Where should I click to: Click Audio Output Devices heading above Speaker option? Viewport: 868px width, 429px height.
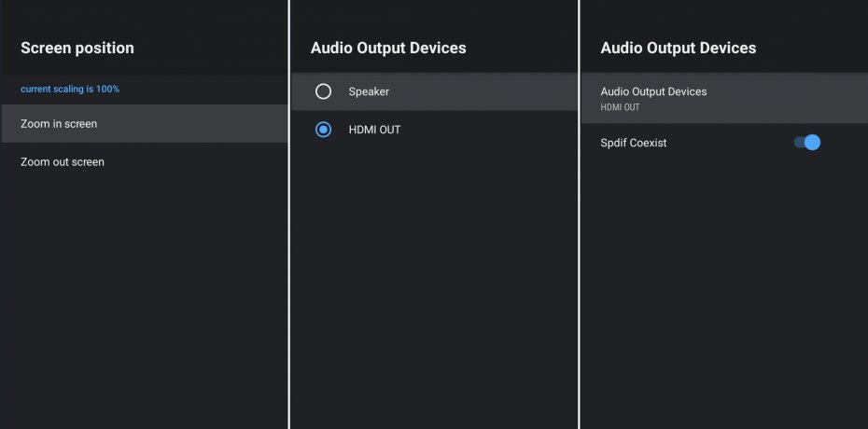click(388, 48)
